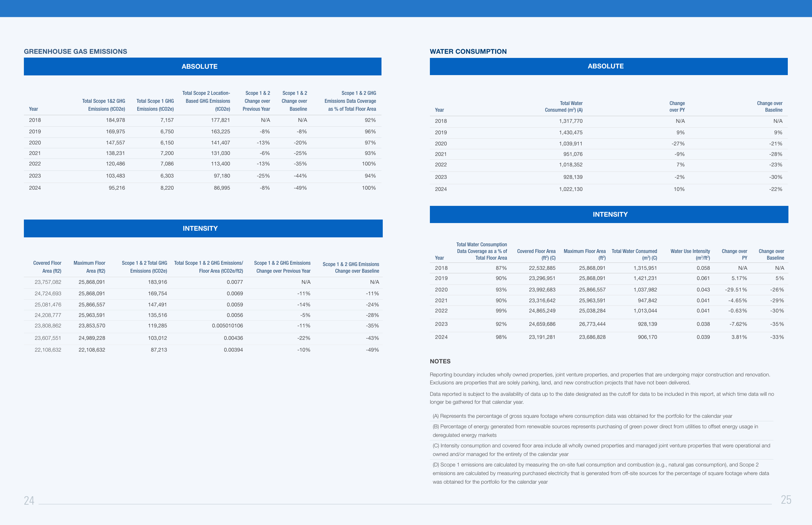Click page number 24
The width and height of the screenshot is (812, 525).
pyautogui.click(x=29, y=500)
